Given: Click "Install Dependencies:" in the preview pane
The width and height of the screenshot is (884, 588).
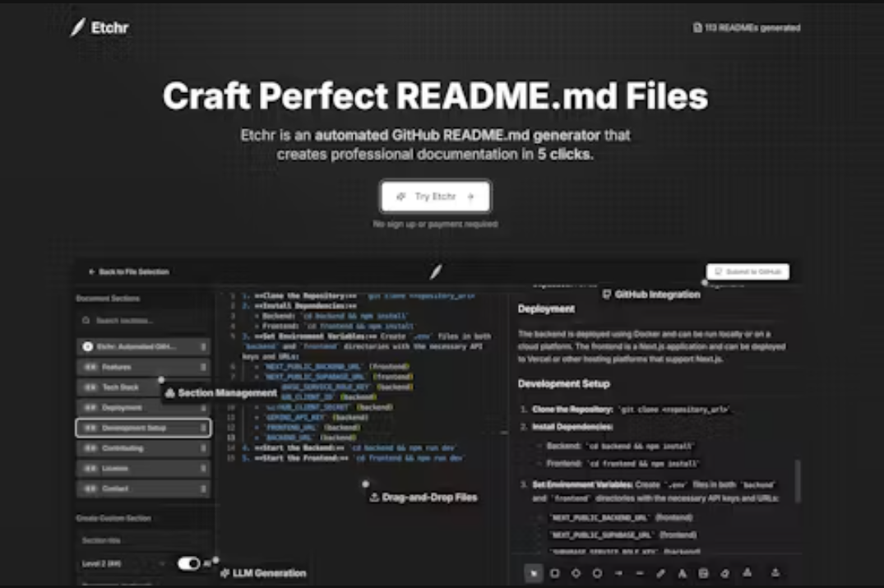Looking at the screenshot, I should pyautogui.click(x=572, y=427).
